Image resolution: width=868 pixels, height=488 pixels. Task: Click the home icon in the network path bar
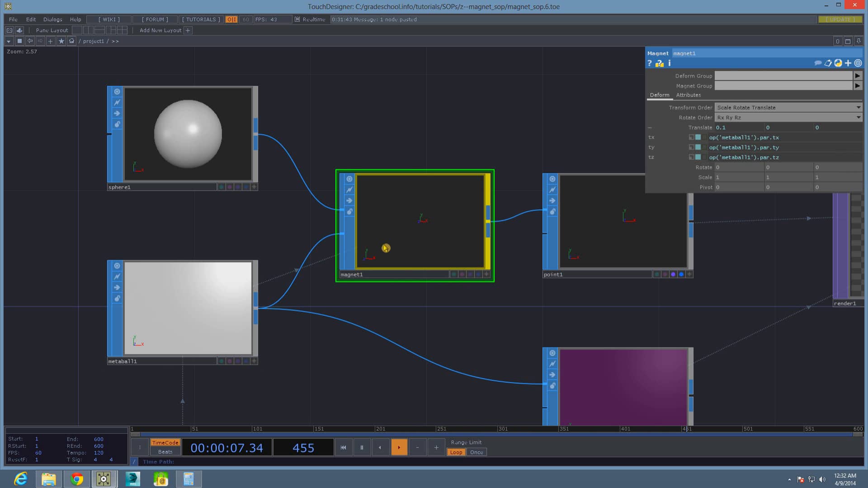71,41
